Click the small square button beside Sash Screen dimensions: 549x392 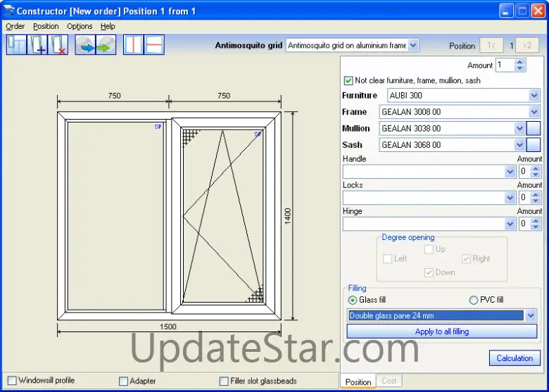point(534,145)
